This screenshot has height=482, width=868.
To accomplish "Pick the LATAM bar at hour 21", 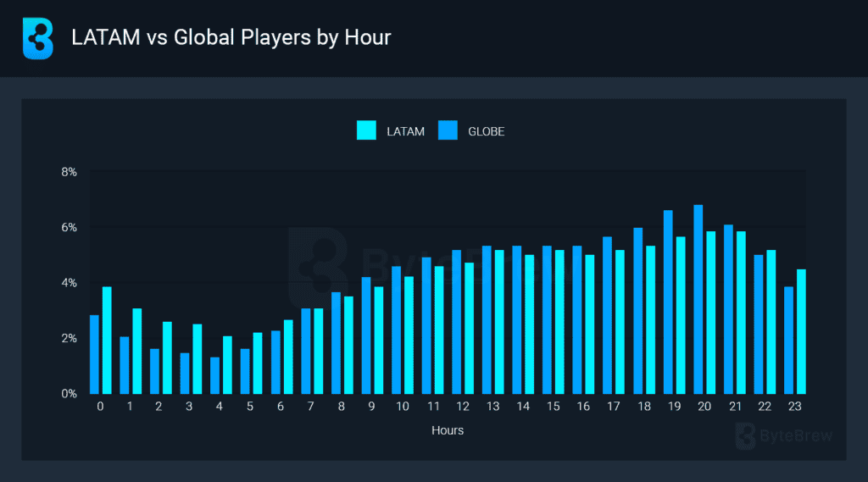I will point(741,312).
